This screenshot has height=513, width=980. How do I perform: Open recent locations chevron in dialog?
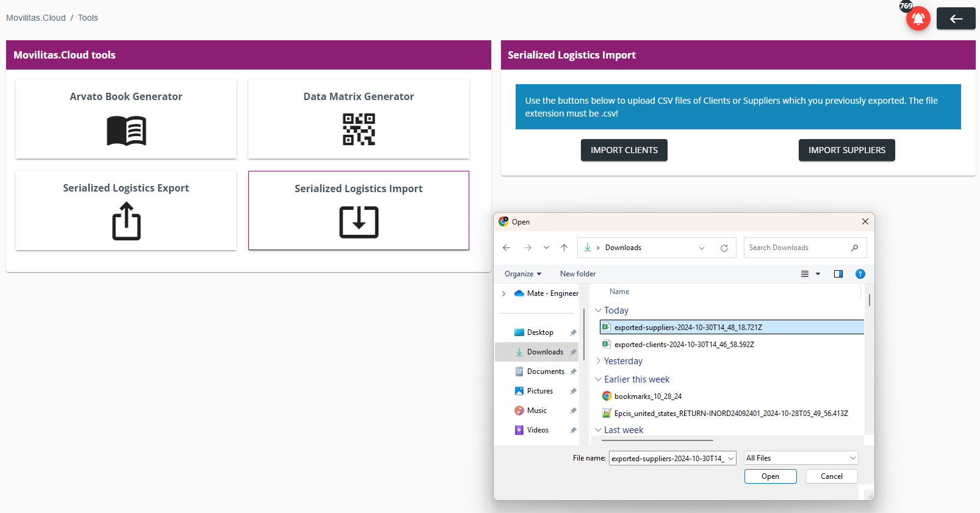tap(546, 248)
